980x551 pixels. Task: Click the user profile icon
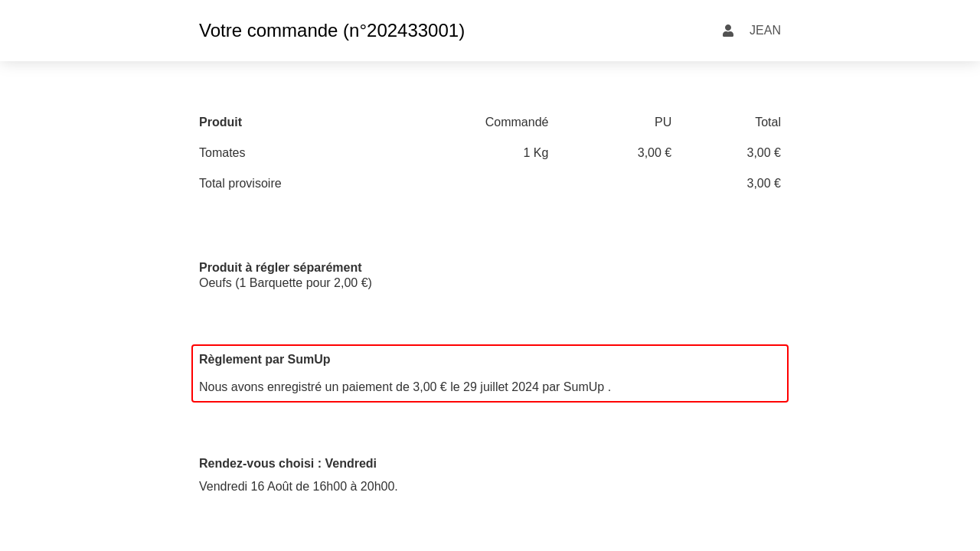click(728, 31)
